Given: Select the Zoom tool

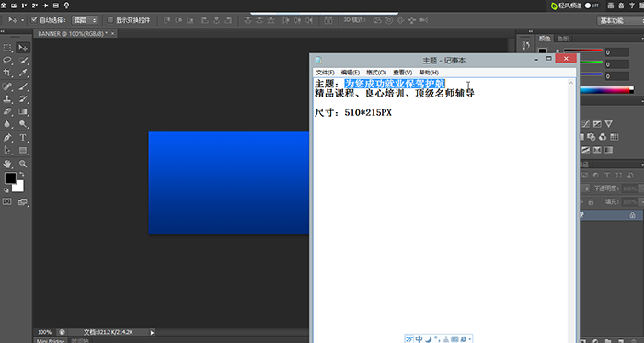Looking at the screenshot, I should coord(23,164).
